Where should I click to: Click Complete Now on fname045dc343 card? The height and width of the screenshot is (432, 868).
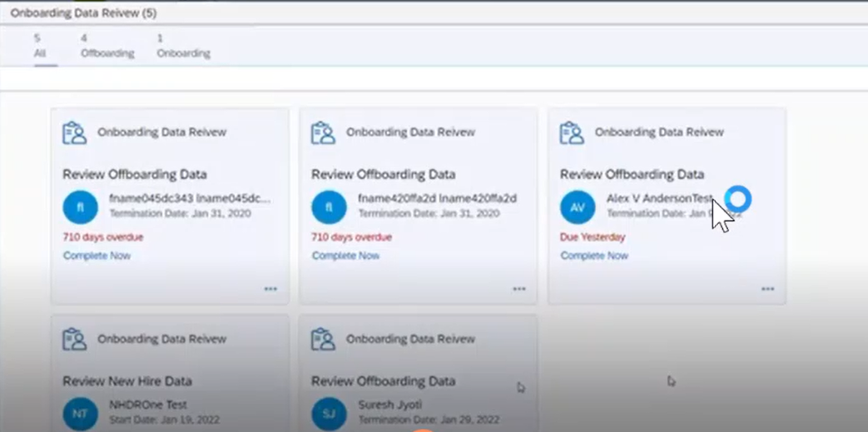pyautogui.click(x=97, y=256)
